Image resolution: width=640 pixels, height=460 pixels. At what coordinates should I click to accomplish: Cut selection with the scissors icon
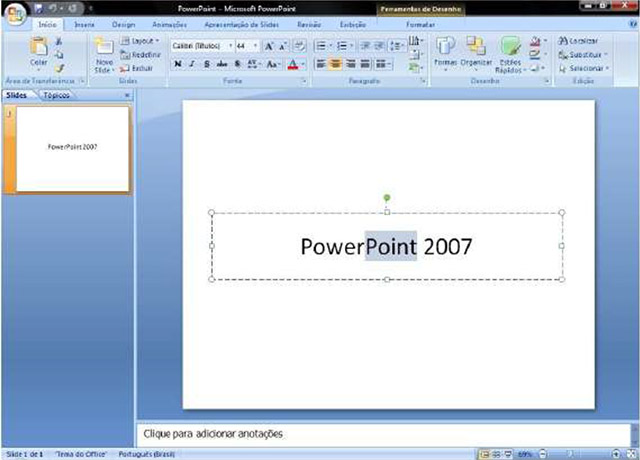click(59, 41)
